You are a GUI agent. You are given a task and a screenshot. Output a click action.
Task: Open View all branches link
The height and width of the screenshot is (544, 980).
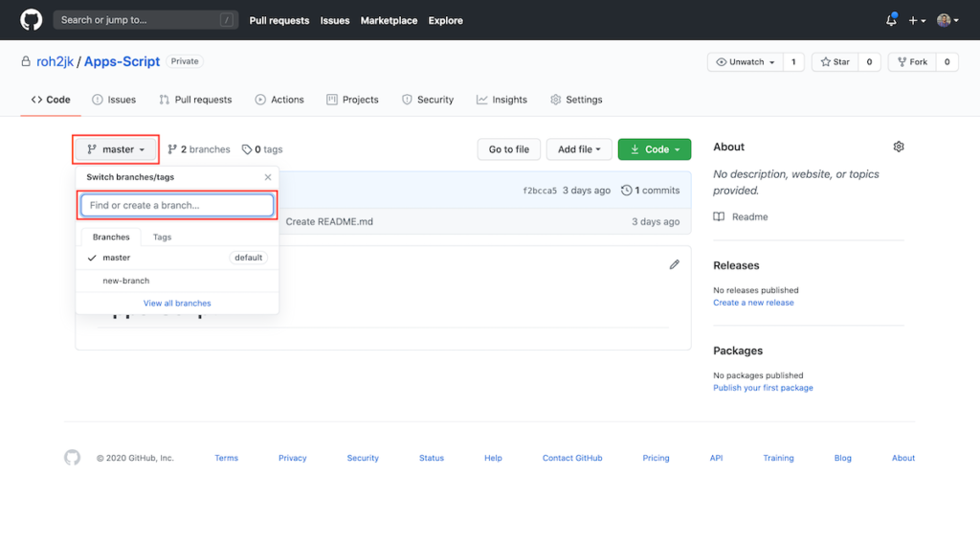tap(177, 304)
